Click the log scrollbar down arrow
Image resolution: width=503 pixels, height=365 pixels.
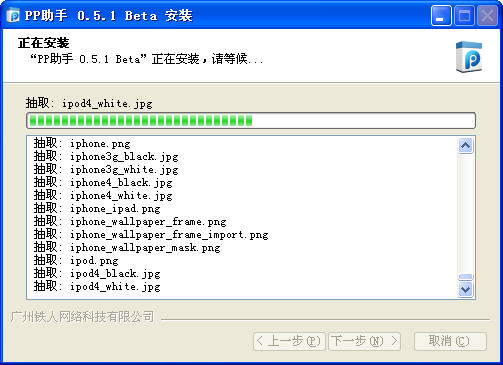(465, 289)
